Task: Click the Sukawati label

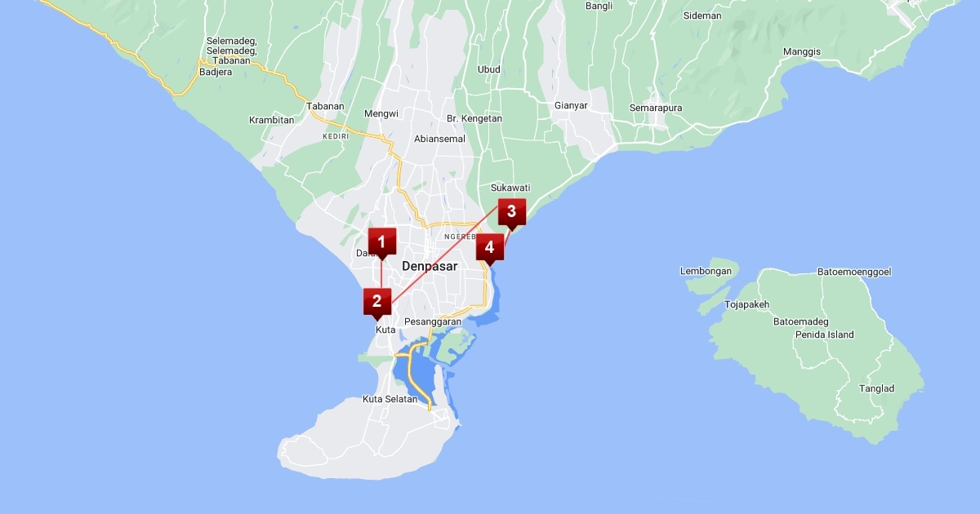Action: 510,188
